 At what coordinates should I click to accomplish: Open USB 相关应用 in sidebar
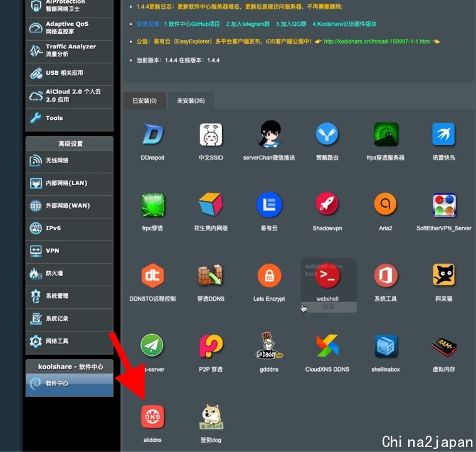pyautogui.click(x=70, y=73)
